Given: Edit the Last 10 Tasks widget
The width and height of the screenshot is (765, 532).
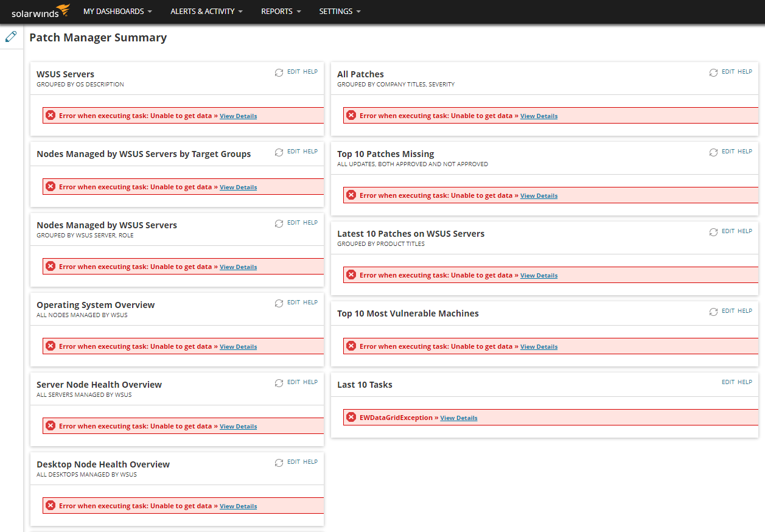Looking at the screenshot, I should 728,382.
